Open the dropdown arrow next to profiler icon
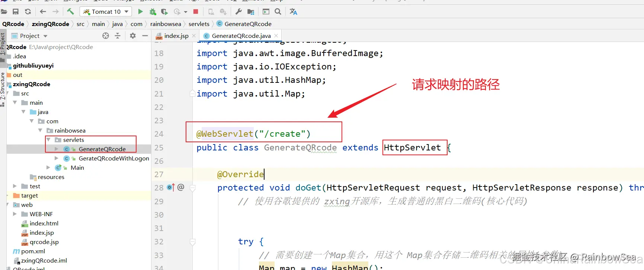The height and width of the screenshot is (270, 644). click(186, 12)
